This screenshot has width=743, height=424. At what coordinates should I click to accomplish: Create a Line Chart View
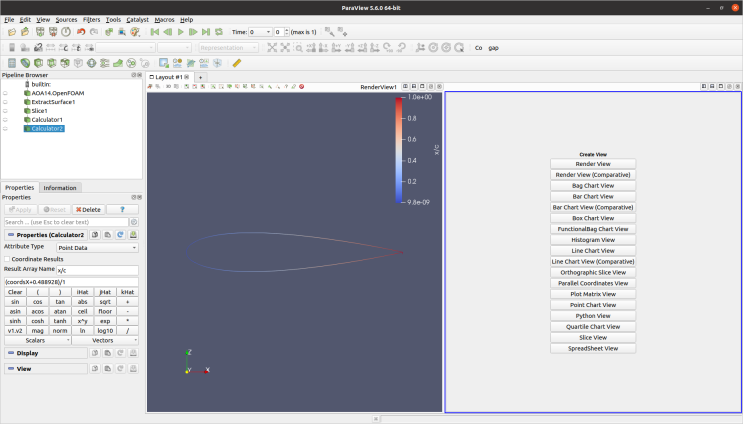(593, 251)
